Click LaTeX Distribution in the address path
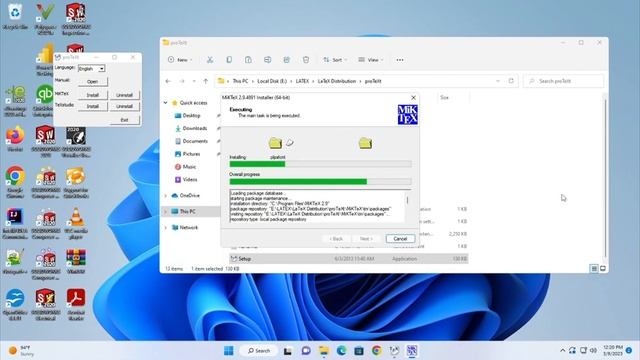This screenshot has height=360, width=640. 337,81
